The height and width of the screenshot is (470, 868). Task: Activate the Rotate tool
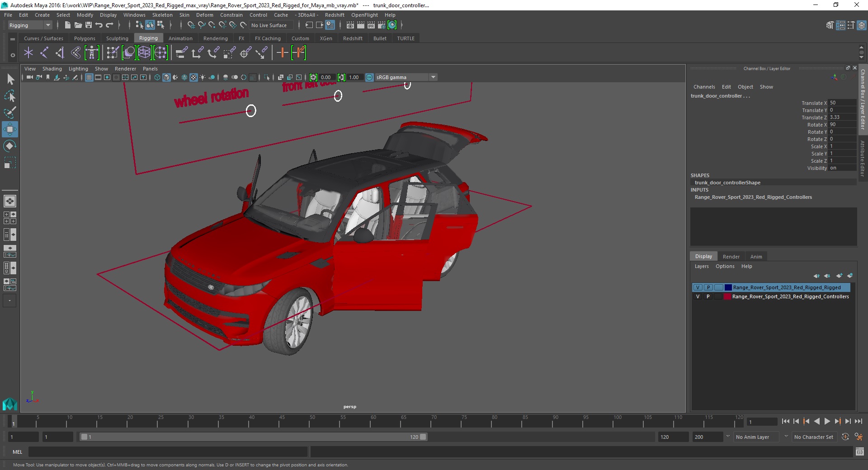(x=9, y=146)
